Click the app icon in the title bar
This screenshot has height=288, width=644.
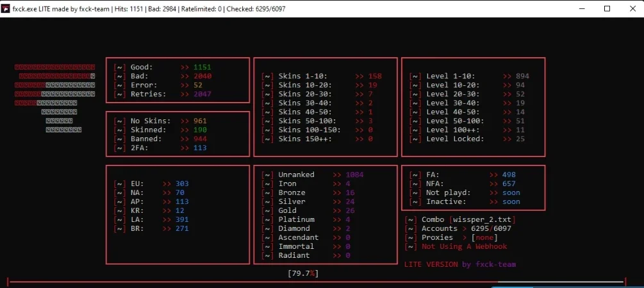(x=6, y=8)
